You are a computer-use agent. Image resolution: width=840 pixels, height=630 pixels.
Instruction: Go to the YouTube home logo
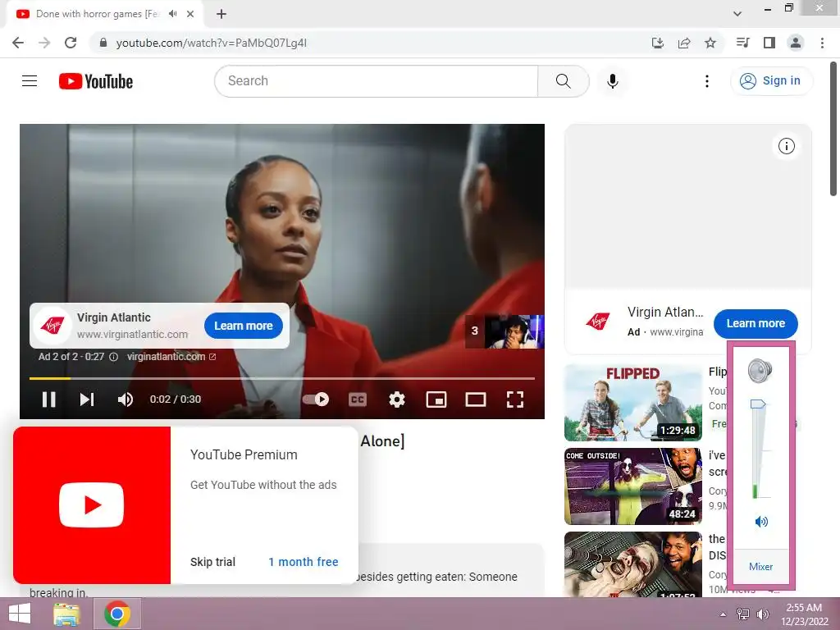(x=96, y=81)
